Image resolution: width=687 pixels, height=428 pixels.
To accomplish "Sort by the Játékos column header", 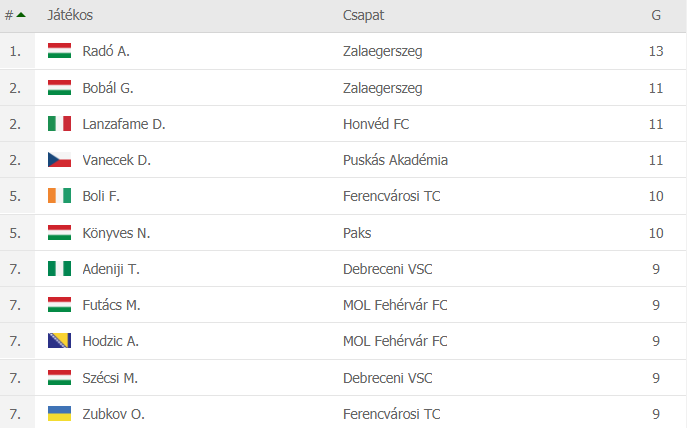I will pyautogui.click(x=70, y=15).
